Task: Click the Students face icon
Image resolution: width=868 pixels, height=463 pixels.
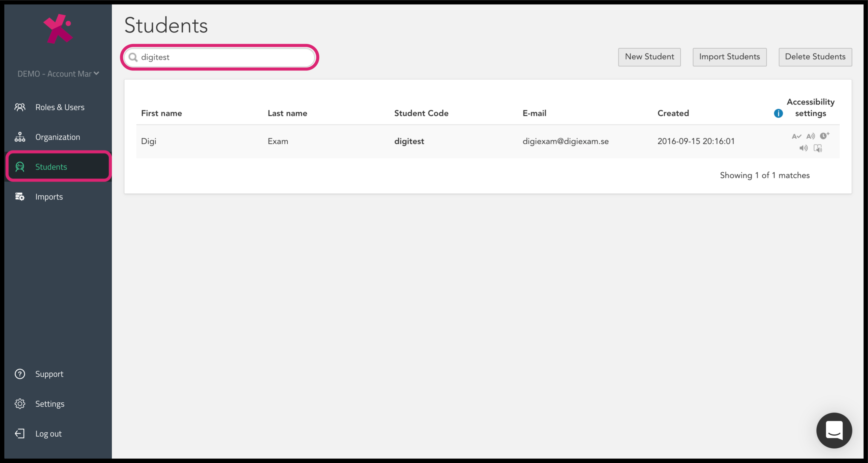Action: click(20, 166)
